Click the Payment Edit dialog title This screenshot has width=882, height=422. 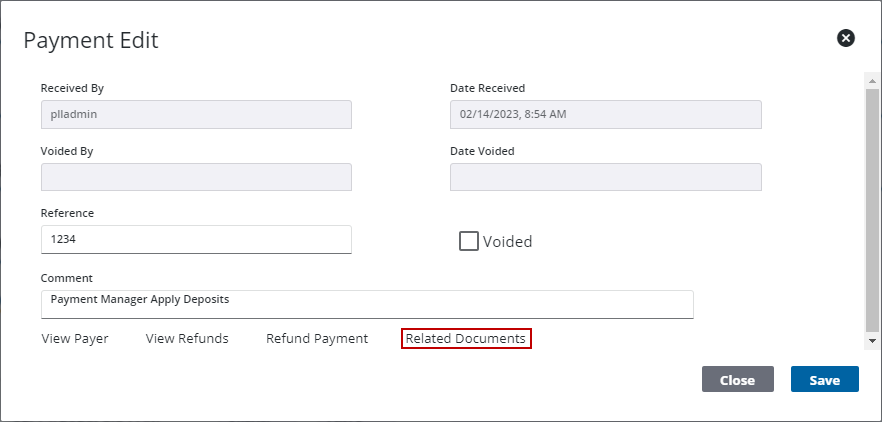pyautogui.click(x=91, y=40)
